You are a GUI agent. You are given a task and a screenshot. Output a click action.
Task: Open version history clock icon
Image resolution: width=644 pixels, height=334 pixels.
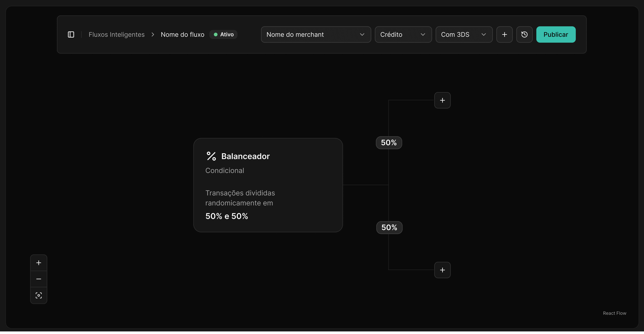(x=525, y=34)
